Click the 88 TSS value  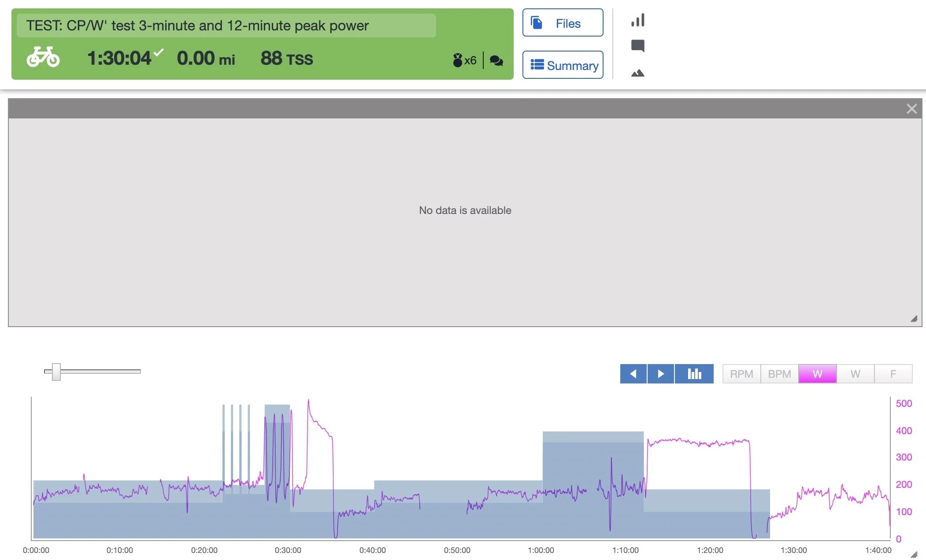(287, 58)
